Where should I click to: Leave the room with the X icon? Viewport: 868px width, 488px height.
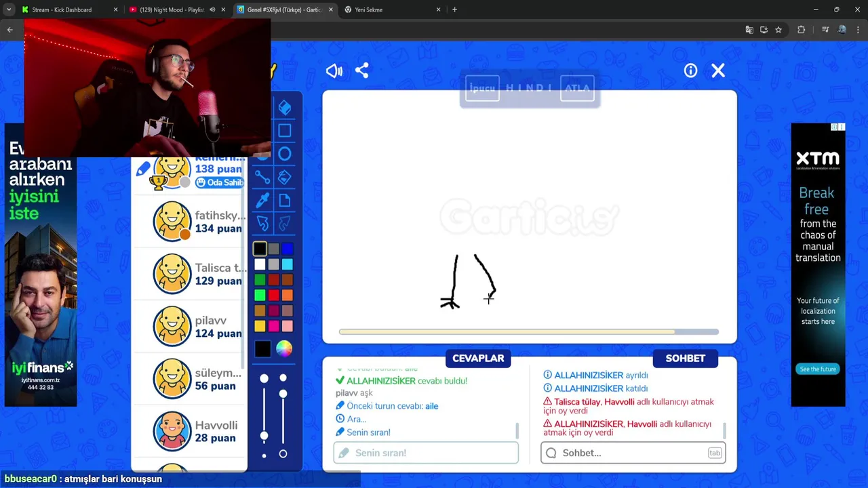pyautogui.click(x=718, y=70)
